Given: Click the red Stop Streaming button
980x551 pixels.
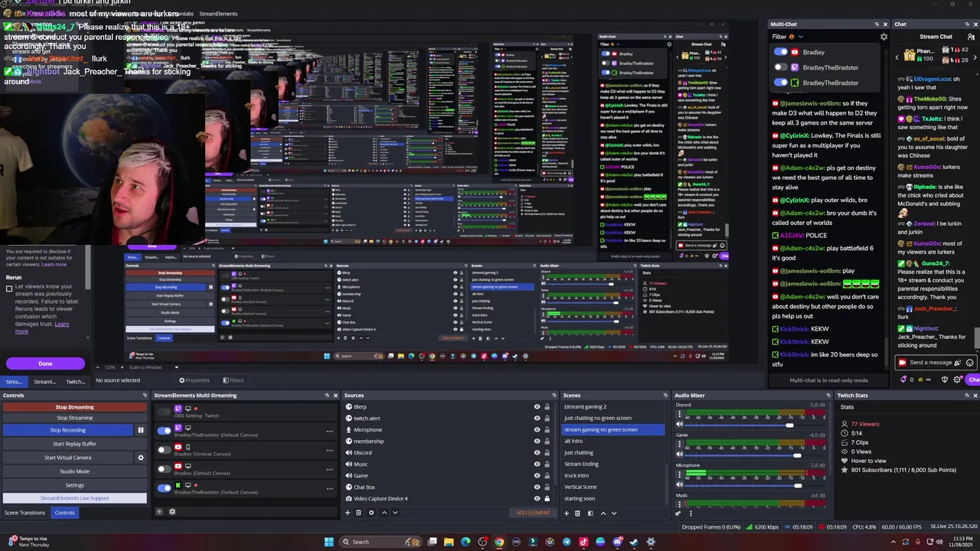Looking at the screenshot, I should 75,407.
